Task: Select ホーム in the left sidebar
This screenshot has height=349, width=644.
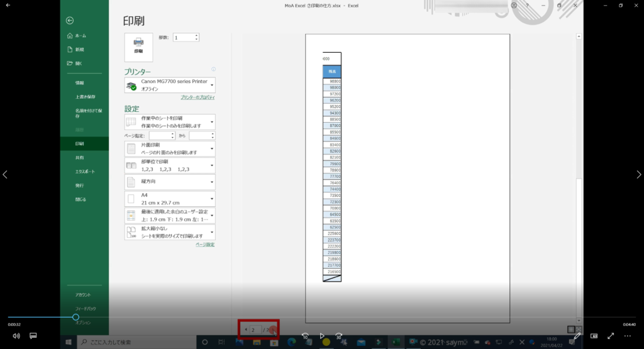Action: pyautogui.click(x=80, y=35)
